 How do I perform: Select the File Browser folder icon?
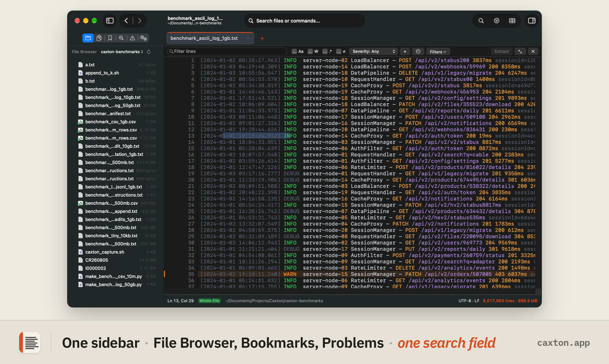coord(88,38)
